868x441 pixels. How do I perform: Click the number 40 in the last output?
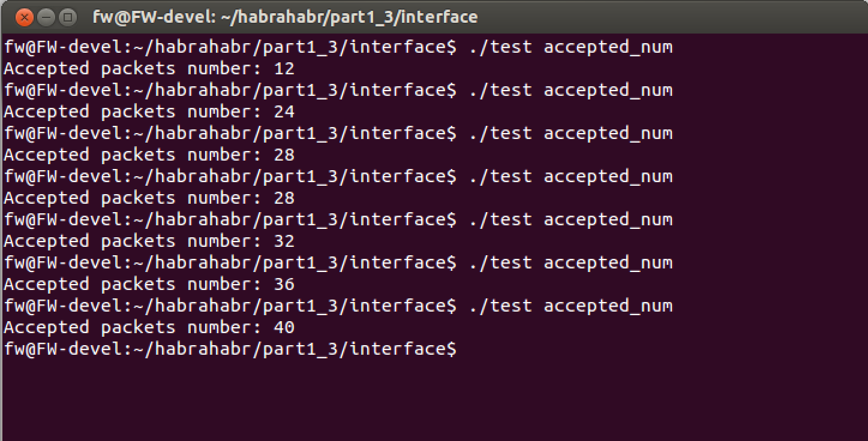coord(284,328)
